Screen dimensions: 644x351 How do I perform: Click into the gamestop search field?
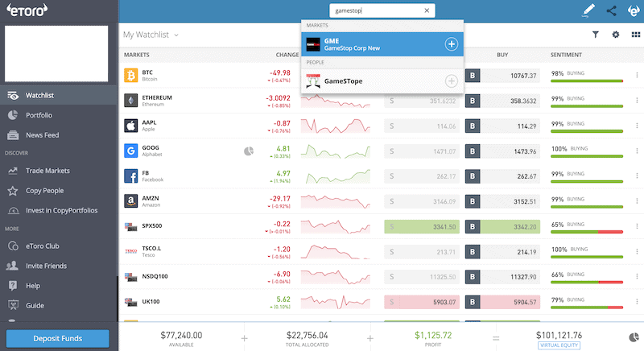382,10
